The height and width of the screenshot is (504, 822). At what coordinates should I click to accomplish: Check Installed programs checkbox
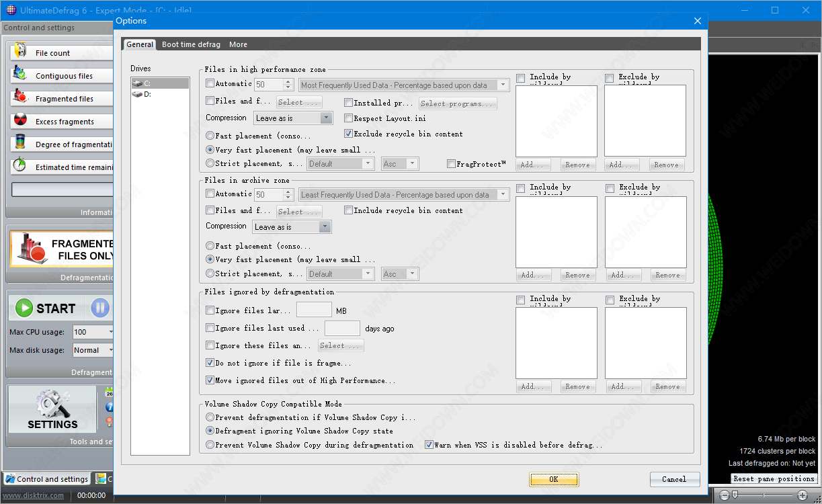(x=348, y=103)
